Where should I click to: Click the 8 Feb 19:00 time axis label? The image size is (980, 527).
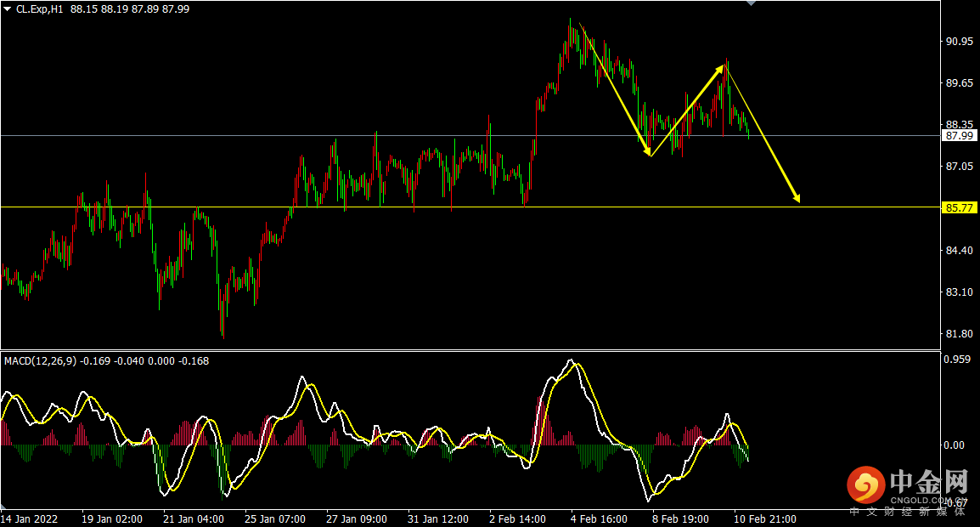(680, 519)
